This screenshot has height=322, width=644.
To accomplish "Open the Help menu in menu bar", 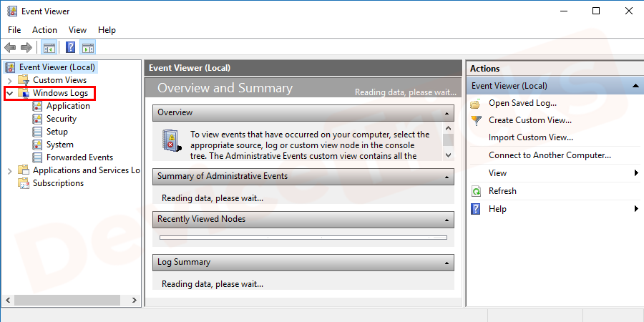I will click(x=107, y=30).
